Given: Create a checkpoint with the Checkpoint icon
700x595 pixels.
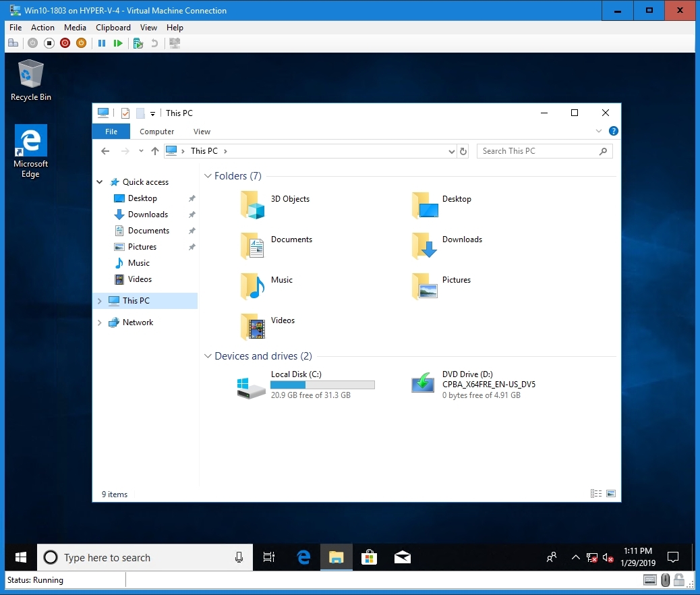Looking at the screenshot, I should 138,42.
